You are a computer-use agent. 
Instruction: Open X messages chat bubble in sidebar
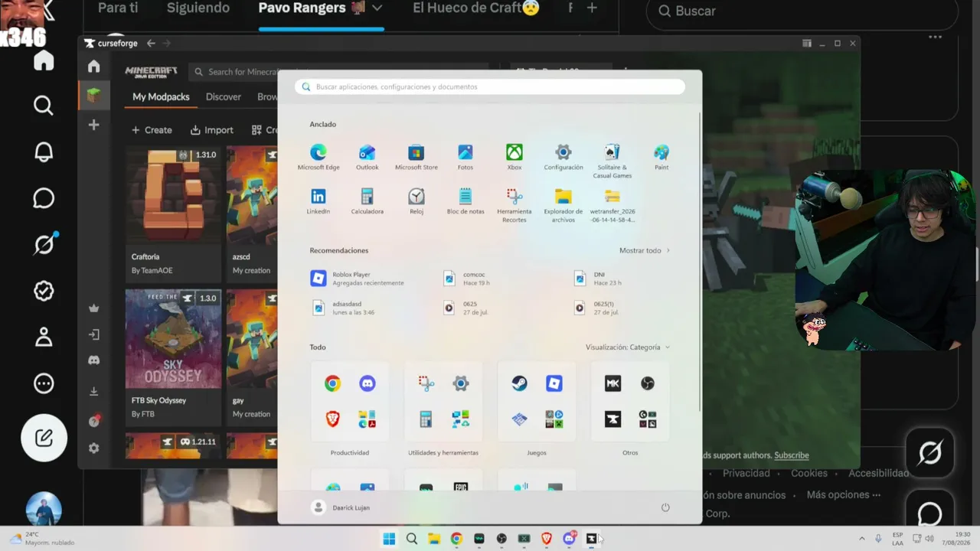click(44, 198)
